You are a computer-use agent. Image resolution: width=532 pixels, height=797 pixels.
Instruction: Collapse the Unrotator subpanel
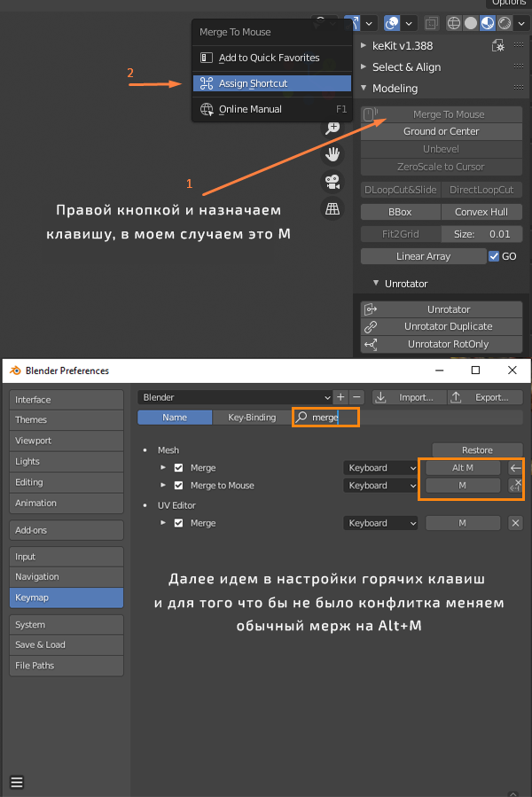pos(376,283)
